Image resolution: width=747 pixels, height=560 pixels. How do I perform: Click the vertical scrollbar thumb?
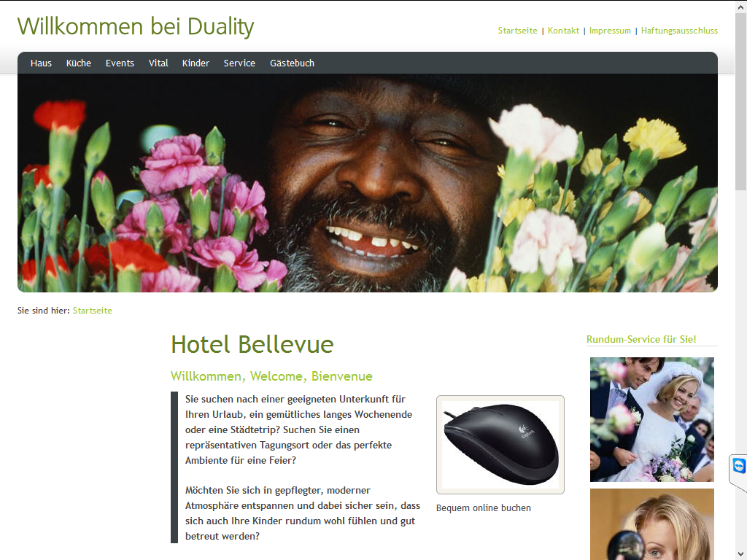[741, 102]
